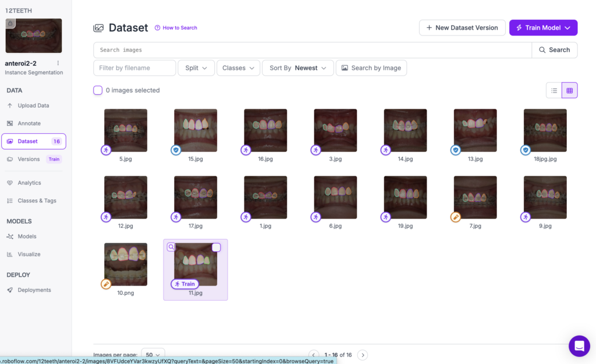Click the magnifier icon on 11.jpg
The height and width of the screenshot is (364, 596).
point(171,247)
